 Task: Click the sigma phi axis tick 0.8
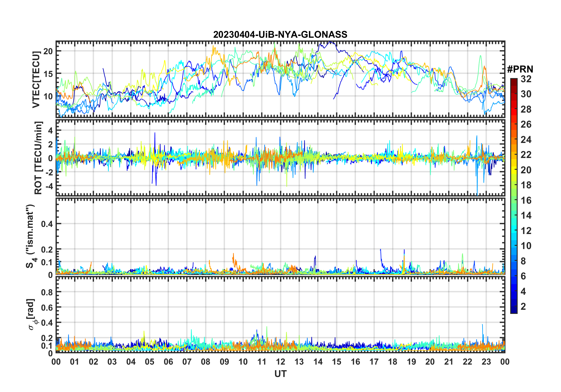(x=47, y=292)
